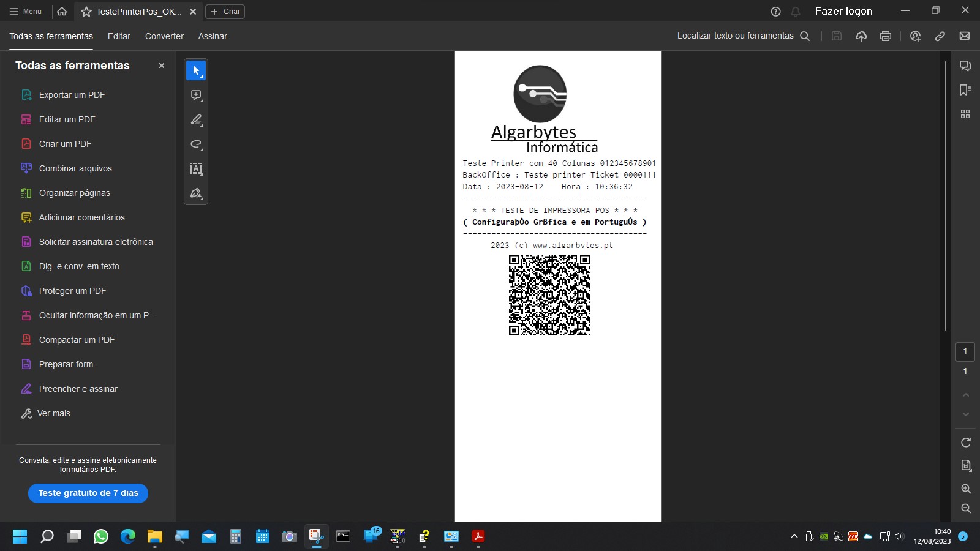
Task: Open the taskbar clock and date
Action: 932,536
